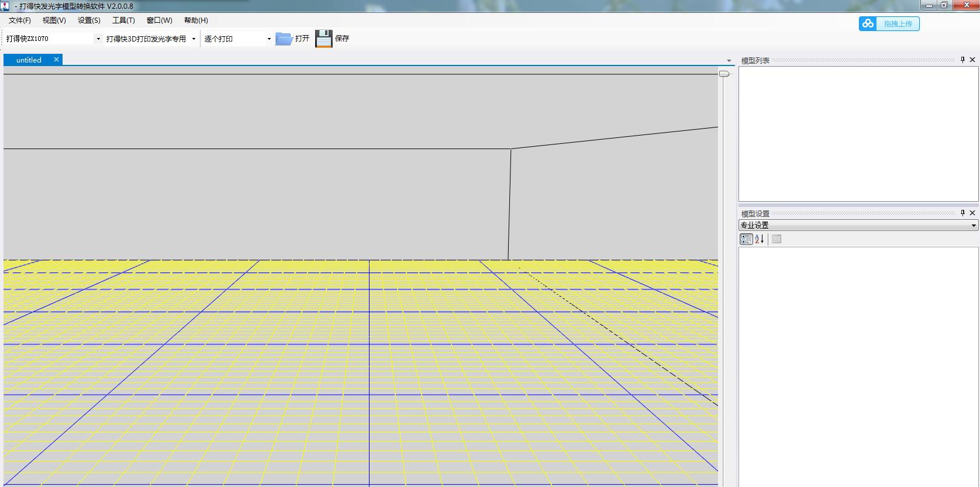Screen dimensions: 980x487
Task: Close the 模型列表 panel
Action: 972,60
